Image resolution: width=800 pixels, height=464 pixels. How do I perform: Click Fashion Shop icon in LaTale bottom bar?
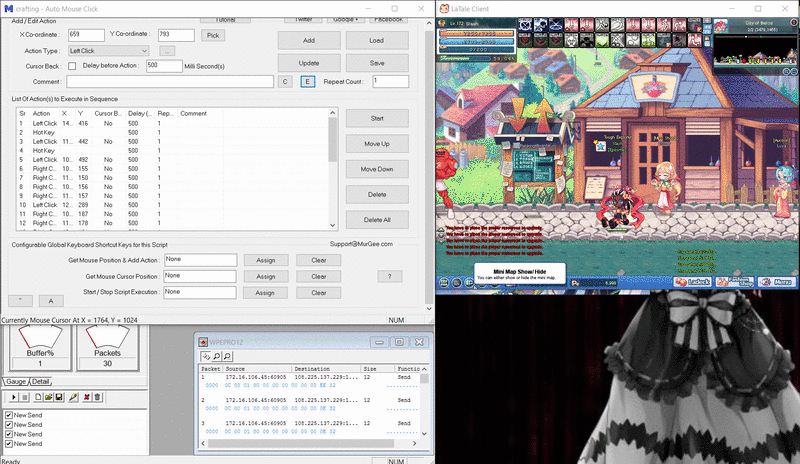pyautogui.click(x=734, y=282)
